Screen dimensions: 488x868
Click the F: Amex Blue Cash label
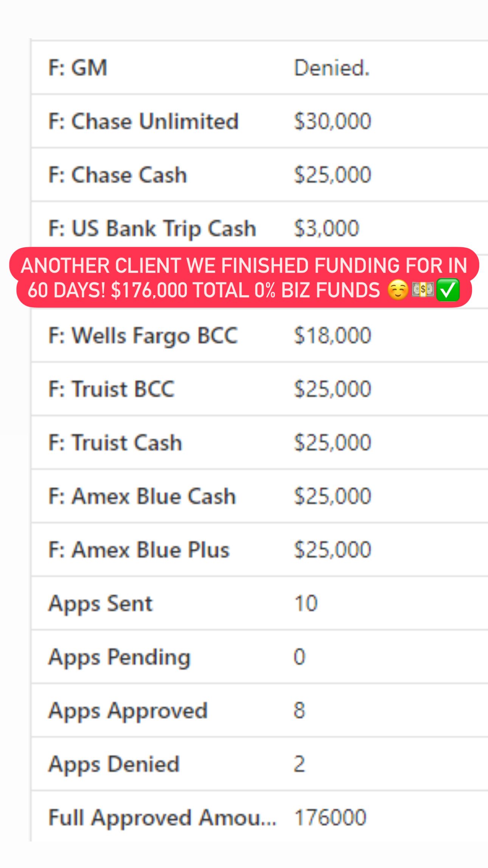[x=142, y=496]
